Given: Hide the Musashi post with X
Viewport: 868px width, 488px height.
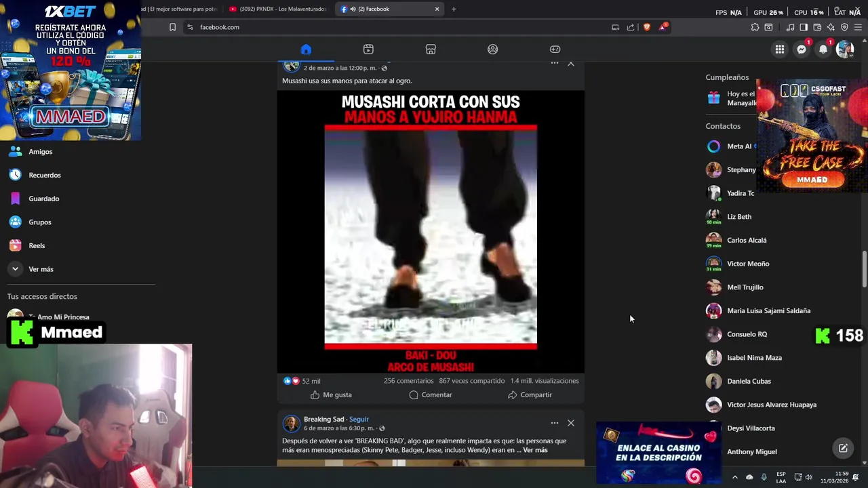Looking at the screenshot, I should pyautogui.click(x=571, y=63).
